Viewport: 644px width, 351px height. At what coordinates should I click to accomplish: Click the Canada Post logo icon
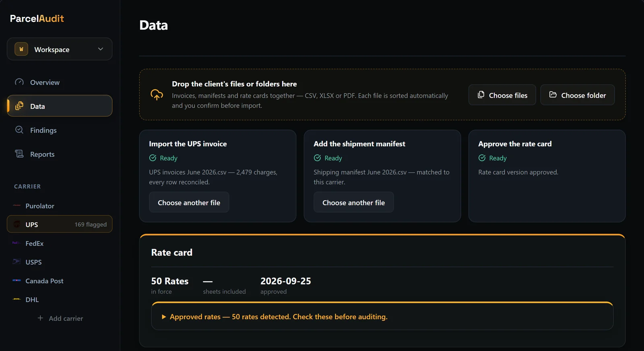click(17, 281)
